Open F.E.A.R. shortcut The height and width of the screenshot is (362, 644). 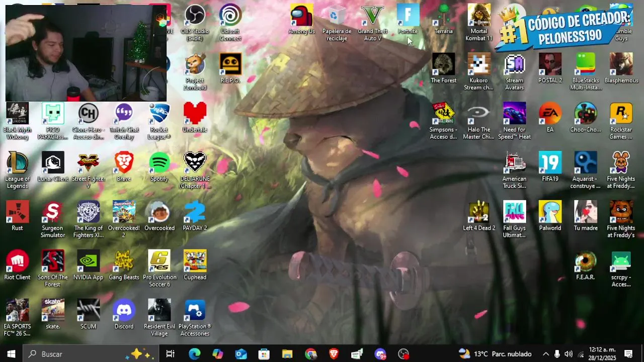(x=586, y=266)
